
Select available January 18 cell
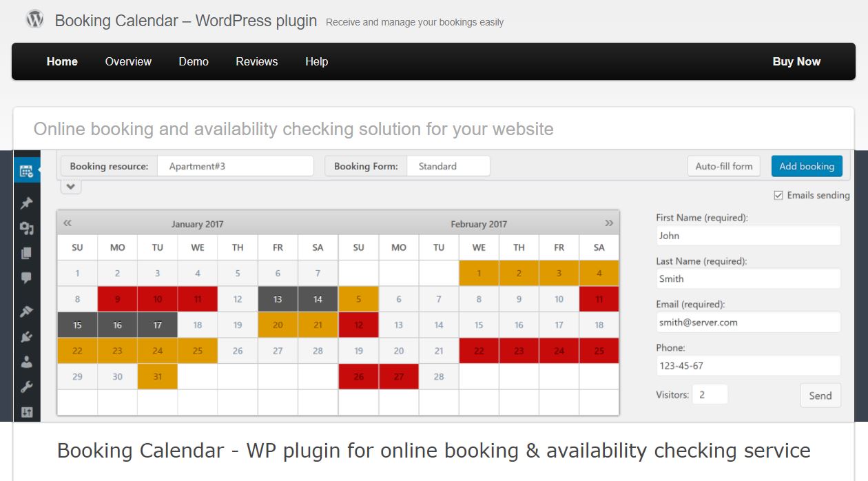(x=198, y=325)
